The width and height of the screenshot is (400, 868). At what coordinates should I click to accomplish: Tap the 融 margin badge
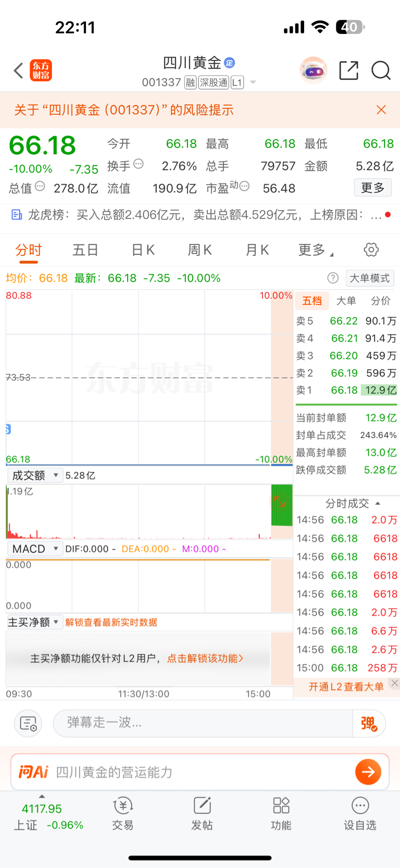pyautogui.click(x=191, y=82)
